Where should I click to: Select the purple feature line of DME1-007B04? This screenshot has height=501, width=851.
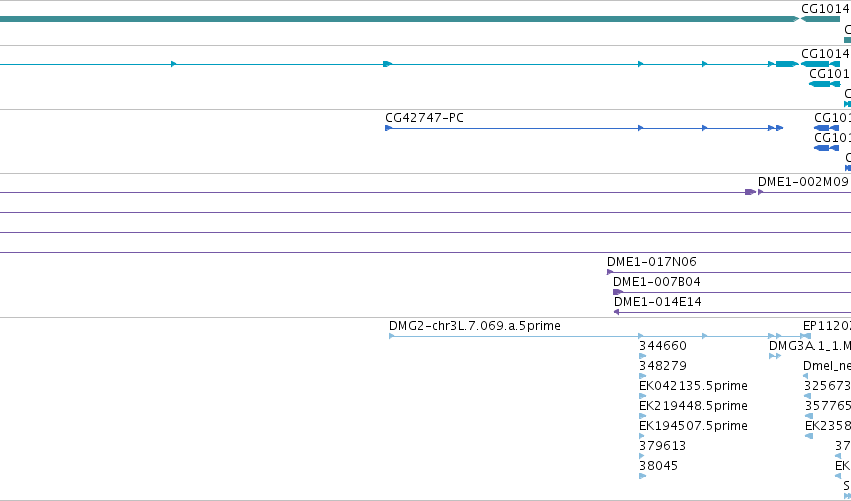click(737, 293)
